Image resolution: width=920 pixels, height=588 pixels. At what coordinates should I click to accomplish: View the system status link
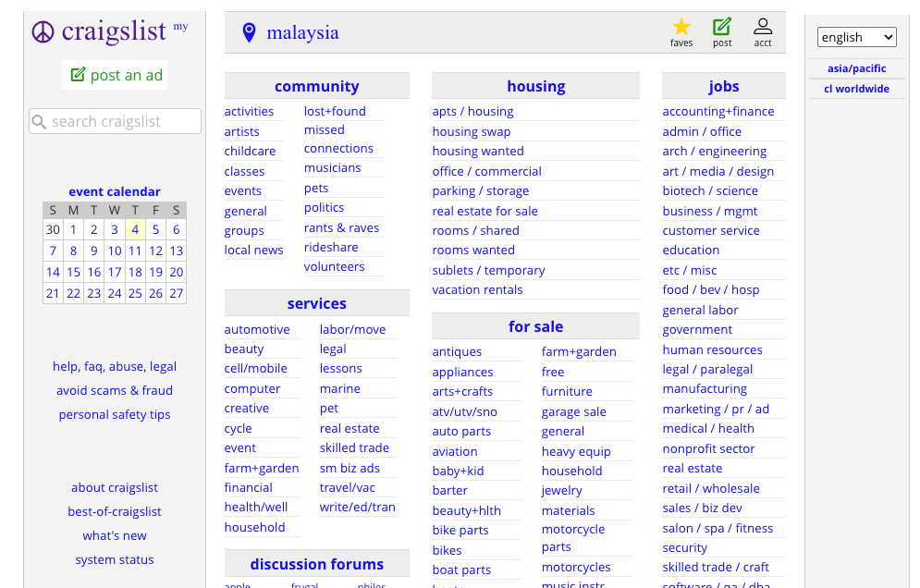click(x=115, y=559)
